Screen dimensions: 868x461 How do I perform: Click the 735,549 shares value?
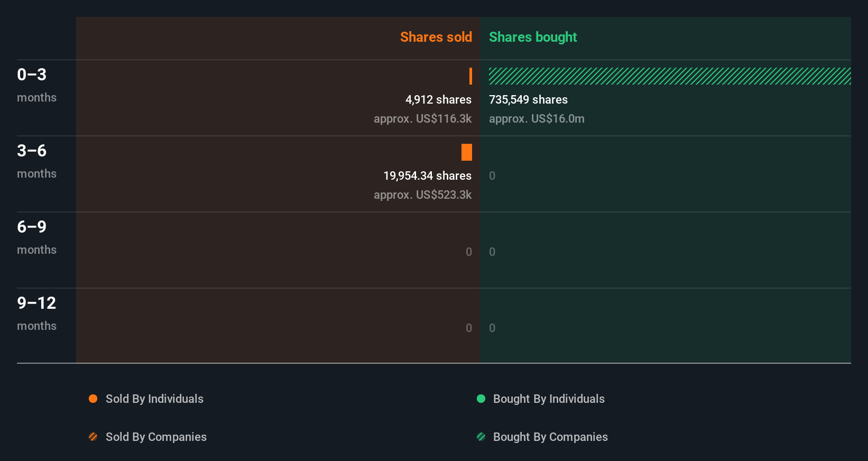528,99
